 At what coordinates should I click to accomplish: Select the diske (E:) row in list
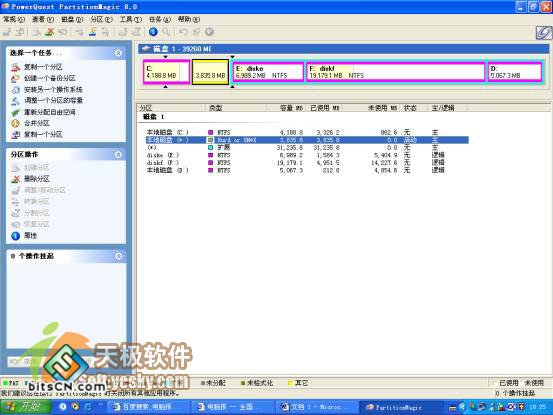[x=307, y=155]
